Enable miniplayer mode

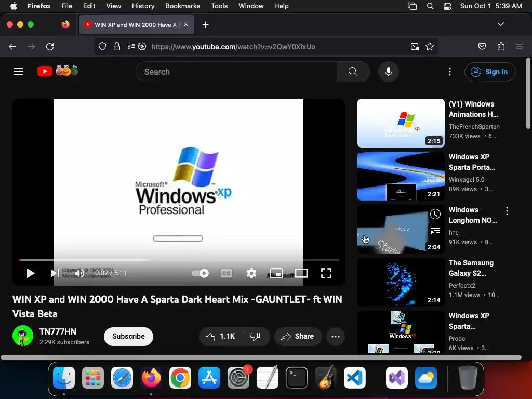pos(276,273)
